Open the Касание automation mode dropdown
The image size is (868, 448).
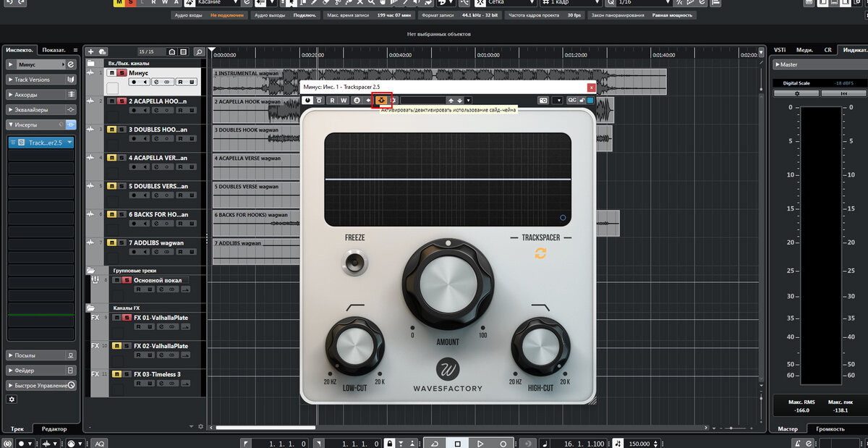coord(218,3)
